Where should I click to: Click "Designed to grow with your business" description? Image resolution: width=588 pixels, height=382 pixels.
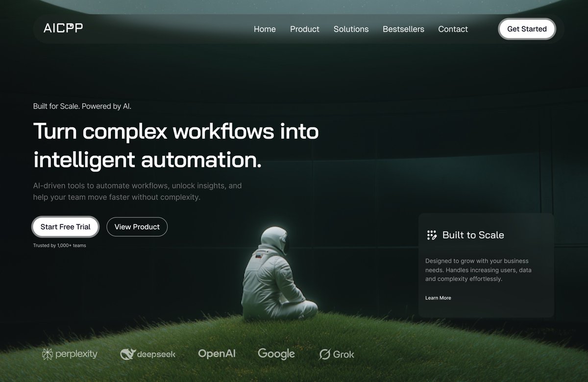pos(478,270)
